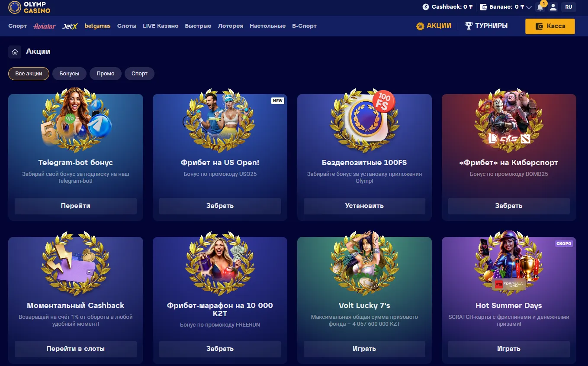The height and width of the screenshot is (366, 588).
Task: Select the Промо filter tab
Action: [106, 74]
